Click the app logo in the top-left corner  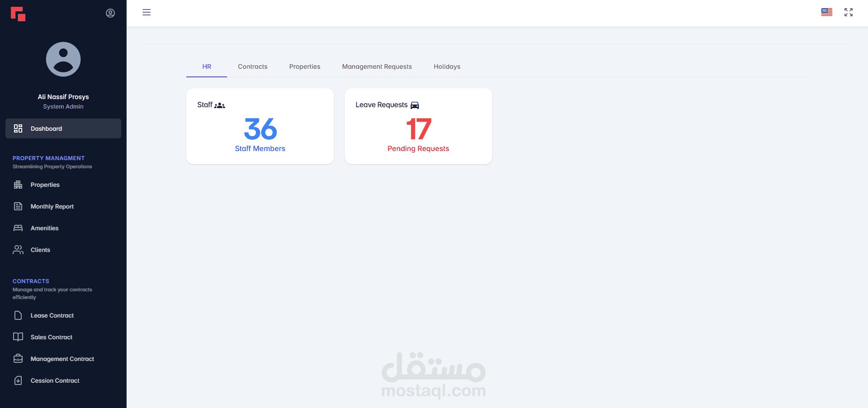[18, 14]
